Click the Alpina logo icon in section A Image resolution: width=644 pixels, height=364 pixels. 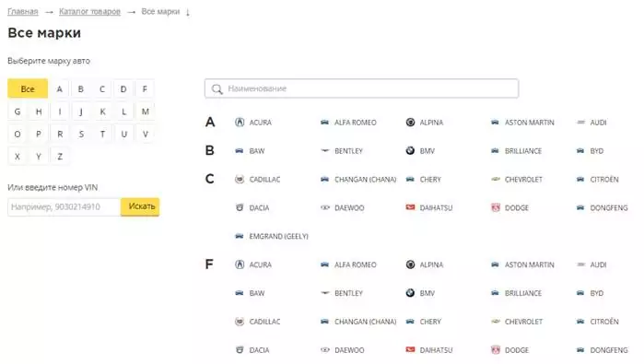pyautogui.click(x=410, y=123)
